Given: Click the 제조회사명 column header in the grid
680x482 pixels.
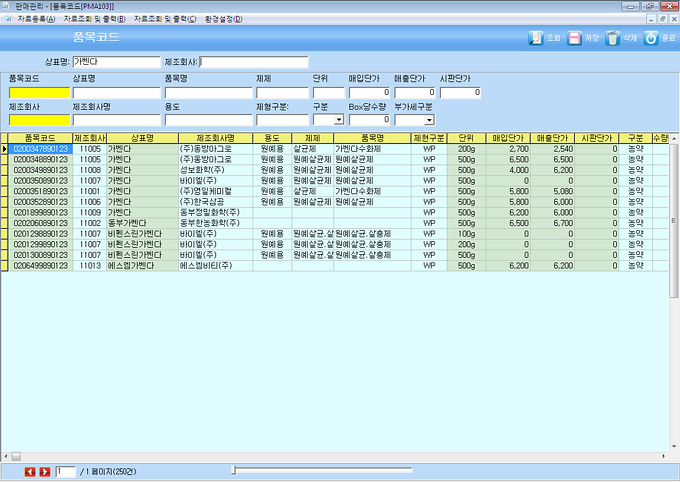Looking at the screenshot, I should [216, 138].
